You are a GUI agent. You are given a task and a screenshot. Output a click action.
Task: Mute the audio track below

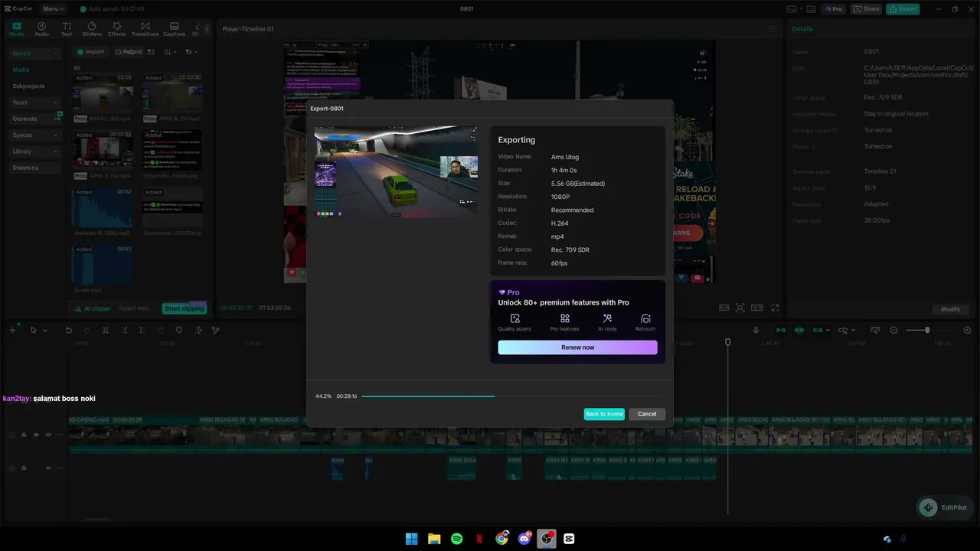tap(48, 468)
